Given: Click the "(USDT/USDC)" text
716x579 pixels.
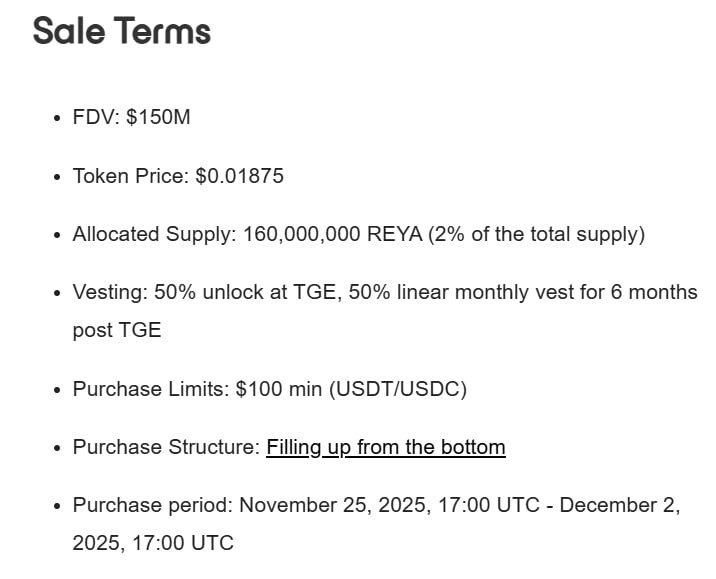Looking at the screenshot, I should (x=398, y=389).
